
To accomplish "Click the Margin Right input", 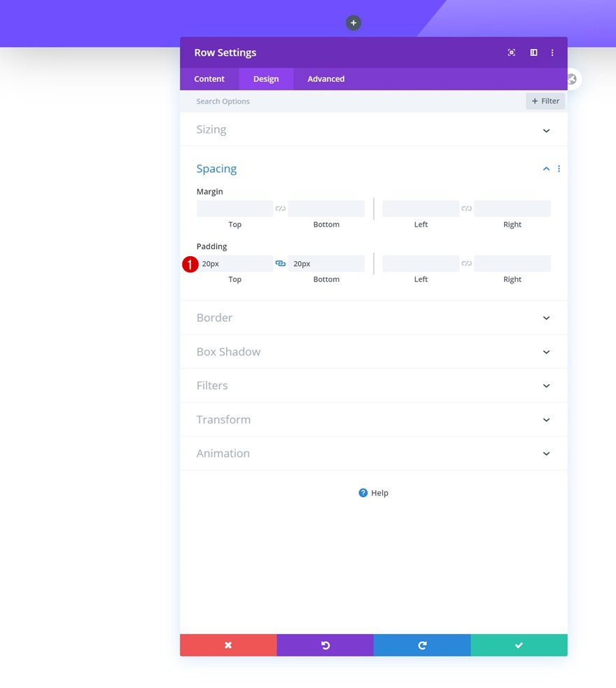I will [512, 209].
